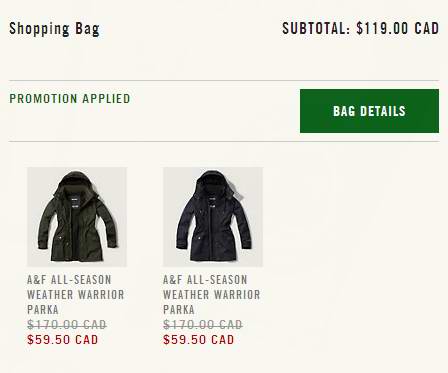Screen dimensions: 448x373
Task: Click the $119.00 CAD subtotal amount
Action: coord(398,28)
